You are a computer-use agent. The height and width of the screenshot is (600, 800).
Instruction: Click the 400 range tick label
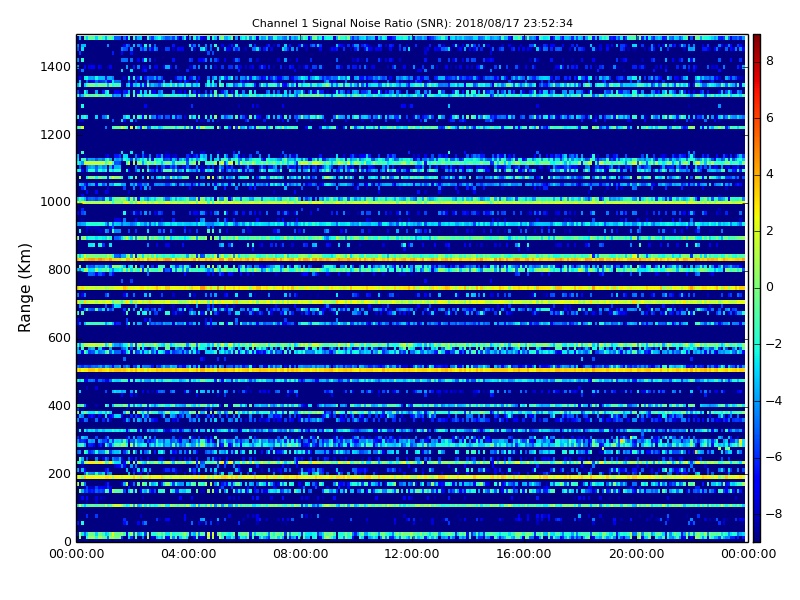[59, 406]
